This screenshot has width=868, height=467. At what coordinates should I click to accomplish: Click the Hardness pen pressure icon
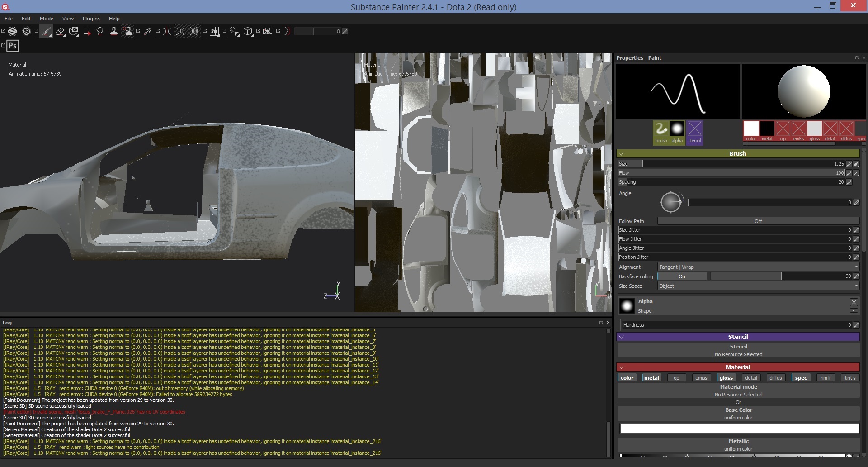(856, 325)
